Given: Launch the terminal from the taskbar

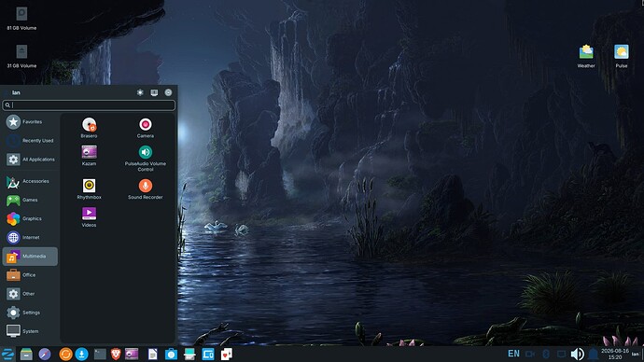Looking at the screenshot, I should pyautogui.click(x=100, y=354).
